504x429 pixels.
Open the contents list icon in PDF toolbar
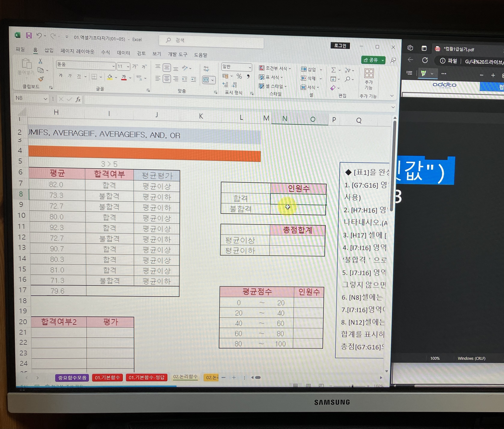[409, 73]
